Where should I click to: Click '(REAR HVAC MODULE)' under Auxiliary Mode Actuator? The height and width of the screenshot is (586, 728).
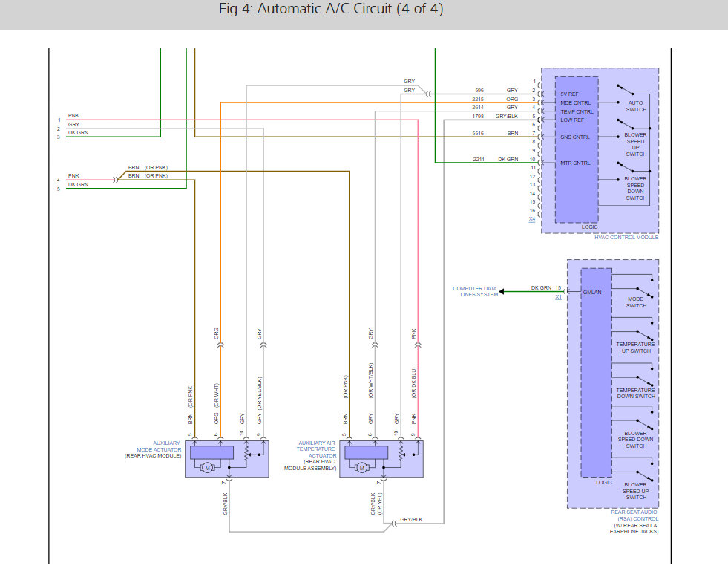tap(153, 456)
